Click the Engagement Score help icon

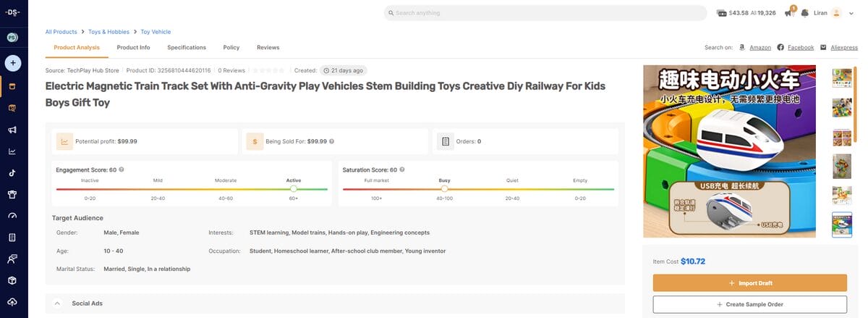[x=122, y=170]
